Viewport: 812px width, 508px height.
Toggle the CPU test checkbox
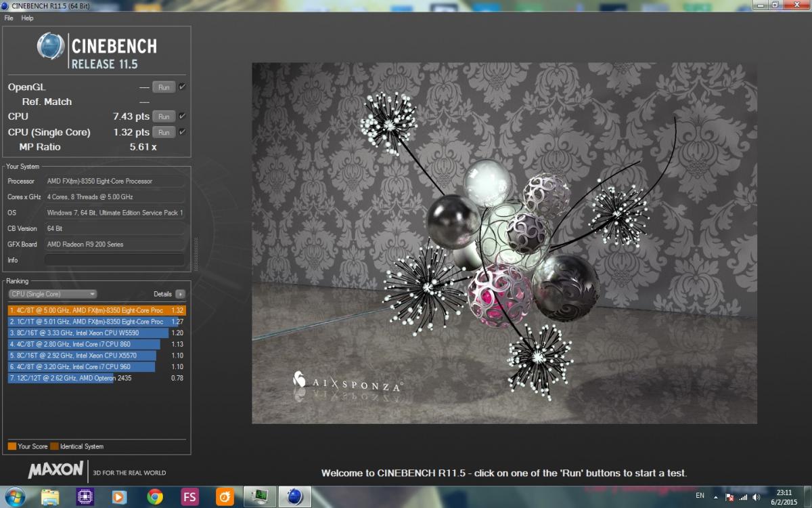[182, 116]
